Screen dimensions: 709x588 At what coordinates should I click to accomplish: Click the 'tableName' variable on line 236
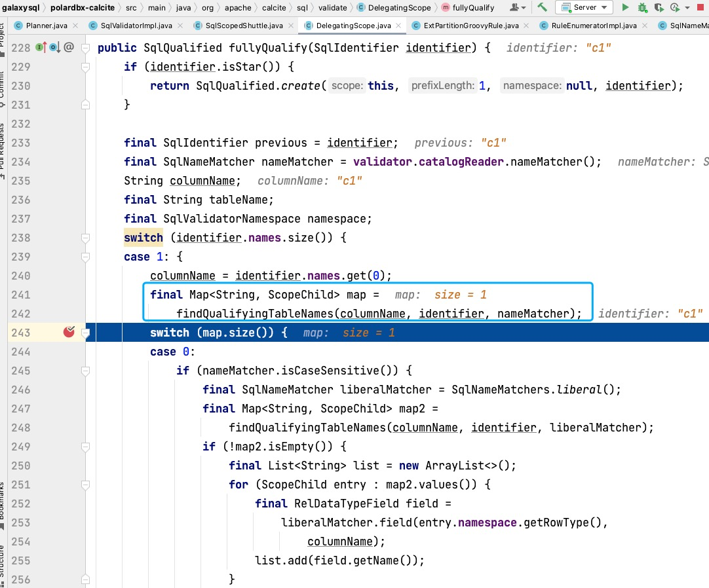tap(239, 200)
